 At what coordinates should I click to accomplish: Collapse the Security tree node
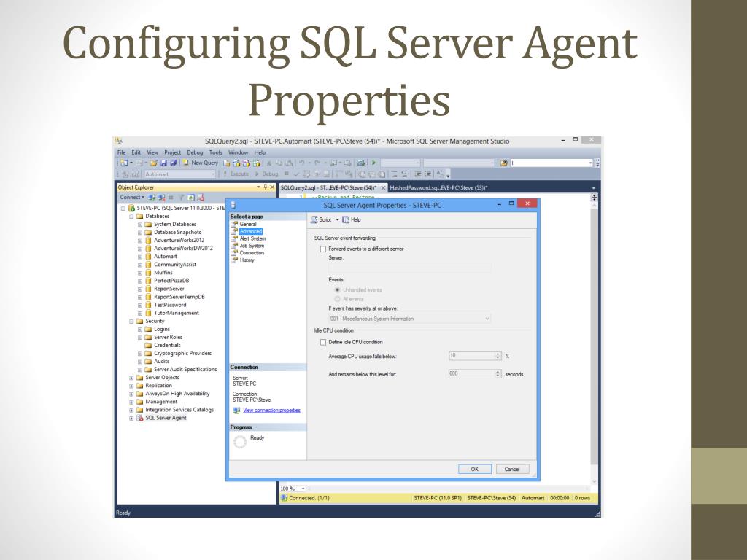[x=131, y=322]
